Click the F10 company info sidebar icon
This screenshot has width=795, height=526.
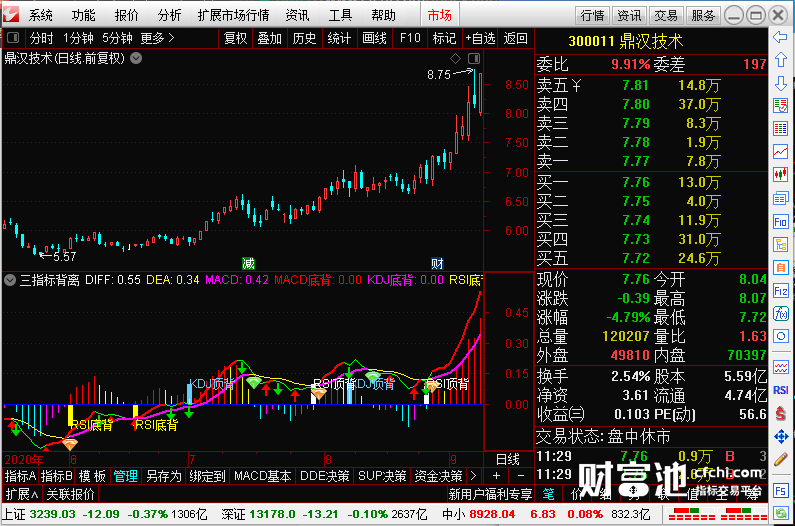780,221
